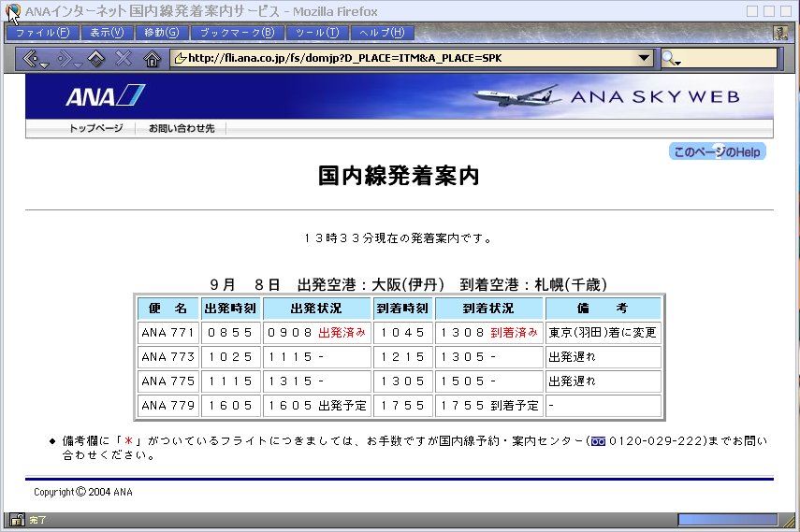Open the ファイル(F) menu

(42, 33)
